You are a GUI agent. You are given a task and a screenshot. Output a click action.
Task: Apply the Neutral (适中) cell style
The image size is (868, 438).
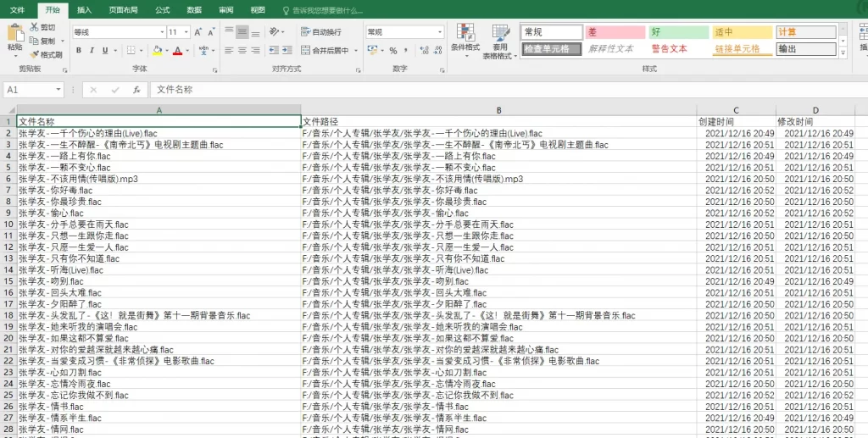[x=743, y=32]
